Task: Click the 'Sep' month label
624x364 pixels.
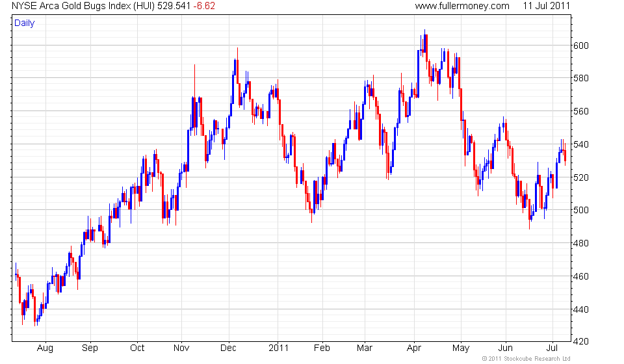Action: click(90, 348)
